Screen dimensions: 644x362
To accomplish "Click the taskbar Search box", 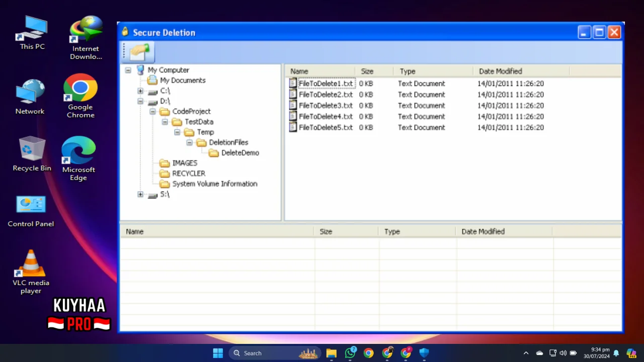I will [276, 353].
